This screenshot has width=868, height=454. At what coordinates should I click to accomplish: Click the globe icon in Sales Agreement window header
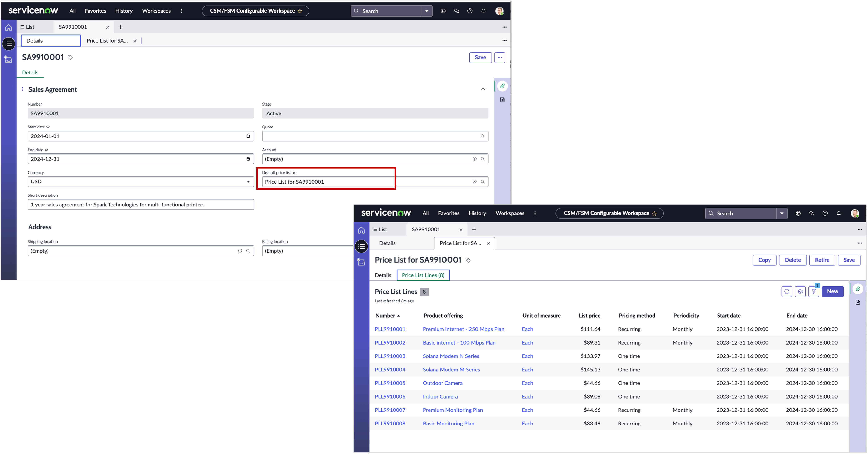click(443, 11)
